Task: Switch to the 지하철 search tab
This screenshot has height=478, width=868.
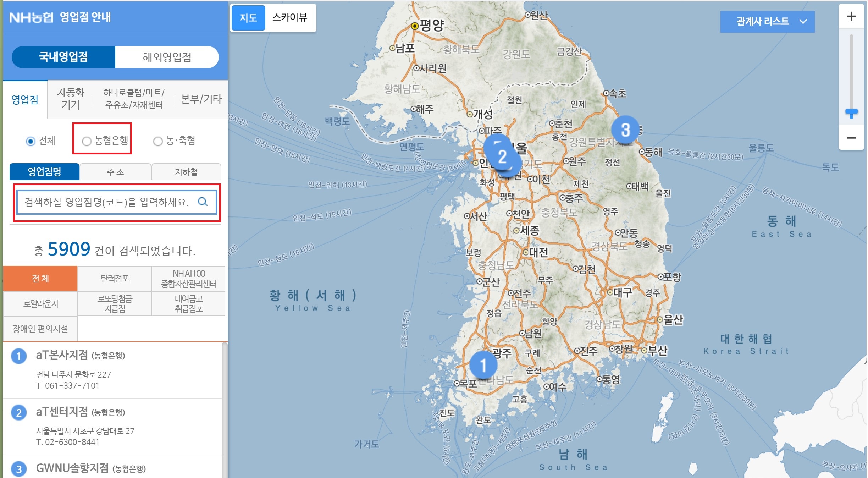Action: click(x=186, y=172)
